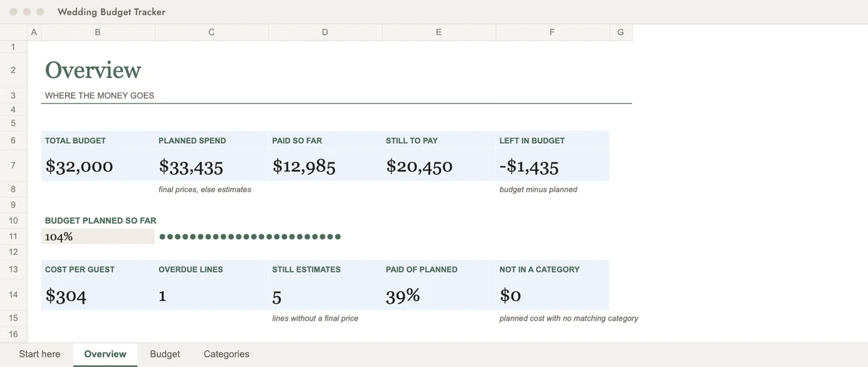Select the 104% budget planned cell
This screenshot has width=868, height=367.
tap(98, 236)
